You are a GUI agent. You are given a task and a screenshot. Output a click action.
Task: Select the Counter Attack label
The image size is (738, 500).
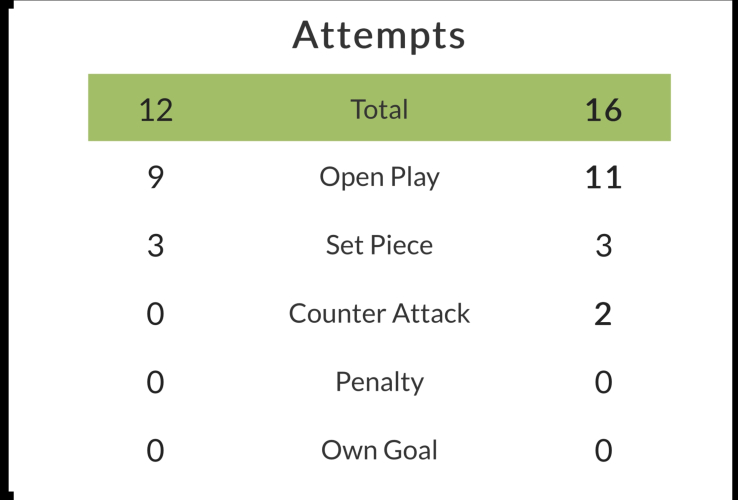(379, 314)
